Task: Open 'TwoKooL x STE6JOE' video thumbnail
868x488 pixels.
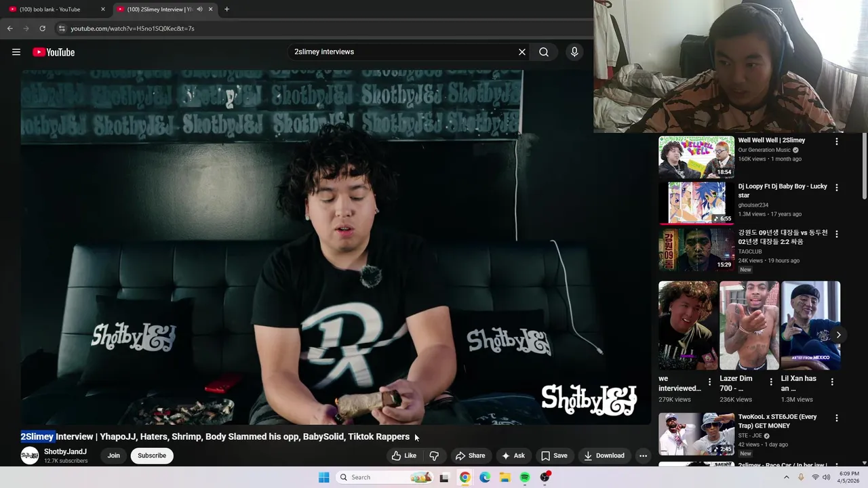Action: (x=696, y=434)
